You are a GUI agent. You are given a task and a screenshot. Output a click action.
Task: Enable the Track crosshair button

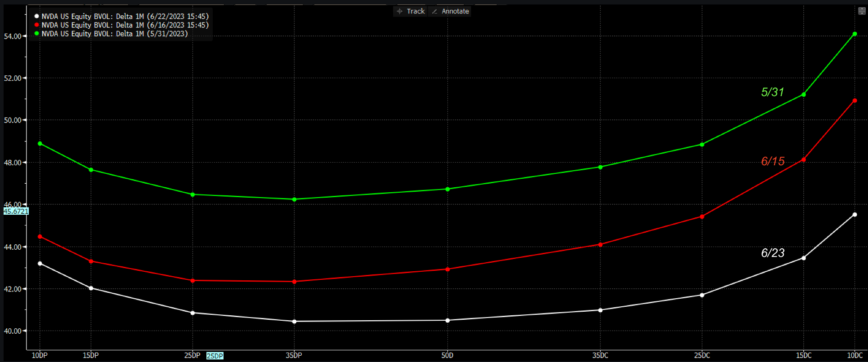[411, 11]
